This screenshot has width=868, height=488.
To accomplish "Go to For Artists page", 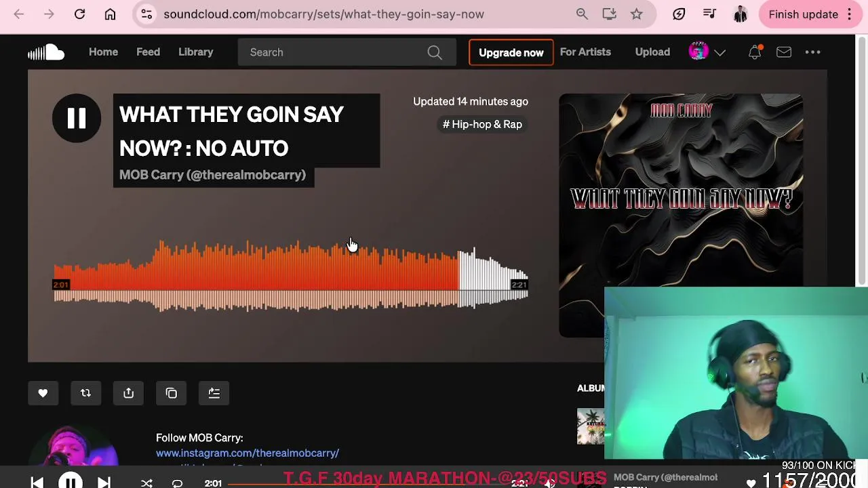I will (585, 52).
